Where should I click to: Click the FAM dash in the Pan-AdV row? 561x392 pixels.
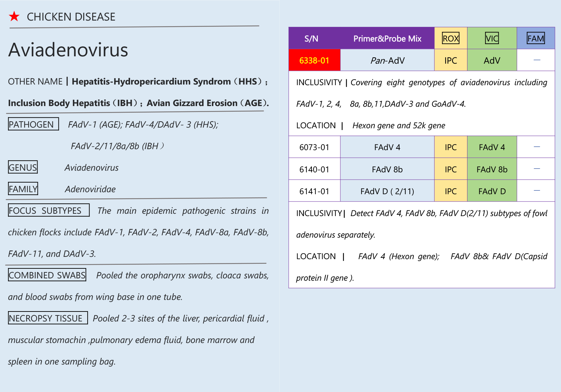click(537, 60)
